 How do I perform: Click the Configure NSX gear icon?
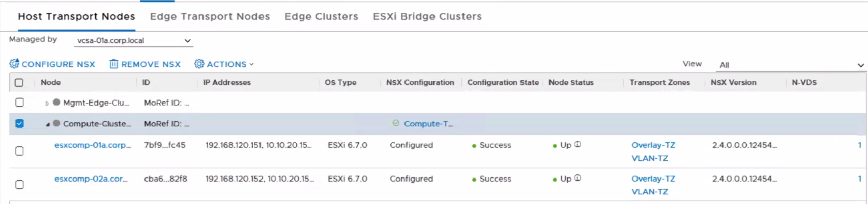14,64
